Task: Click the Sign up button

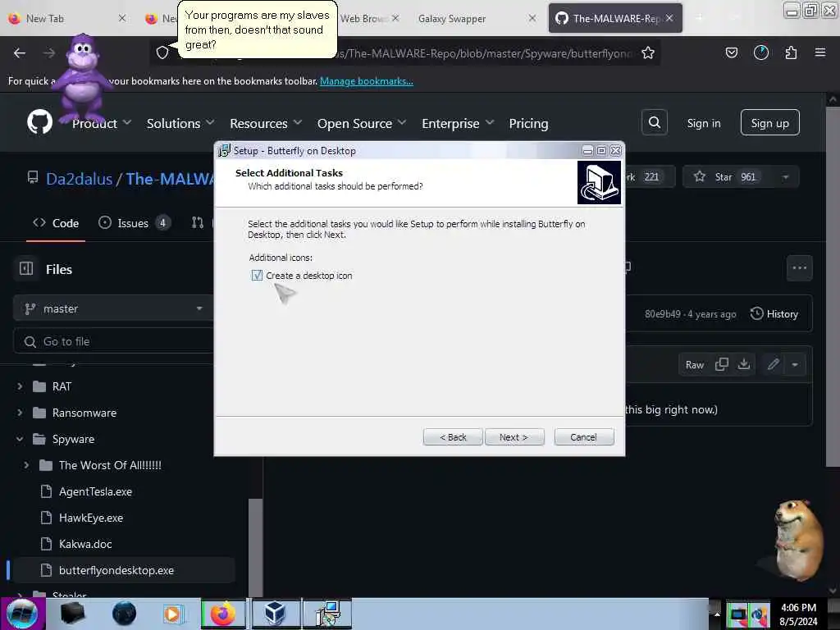Action: click(769, 123)
